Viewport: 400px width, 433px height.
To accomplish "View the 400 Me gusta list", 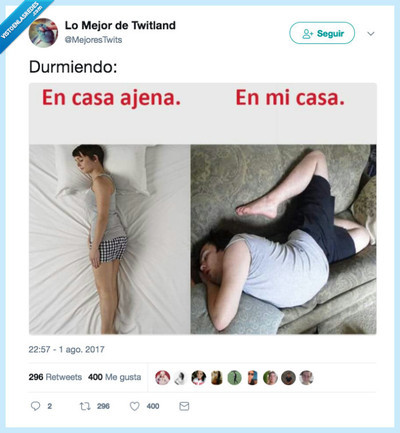I will (x=114, y=377).
